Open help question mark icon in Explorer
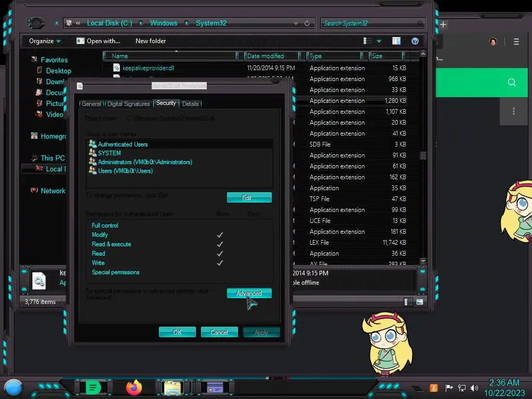Viewport: 532px width, 399px height. pyautogui.click(x=415, y=41)
